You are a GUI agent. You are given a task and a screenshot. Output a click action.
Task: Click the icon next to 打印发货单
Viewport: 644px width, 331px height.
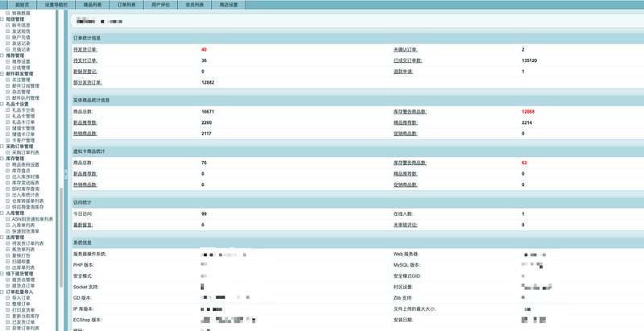click(7, 310)
